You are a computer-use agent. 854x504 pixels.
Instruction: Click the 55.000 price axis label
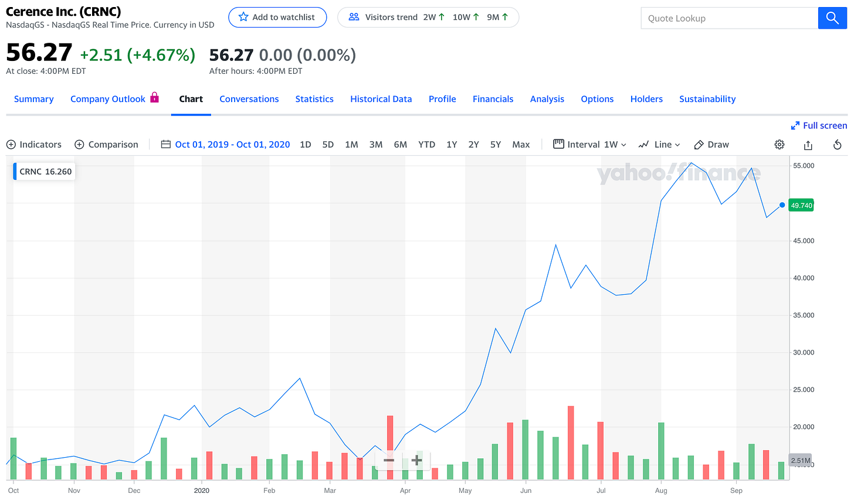pyautogui.click(x=804, y=166)
